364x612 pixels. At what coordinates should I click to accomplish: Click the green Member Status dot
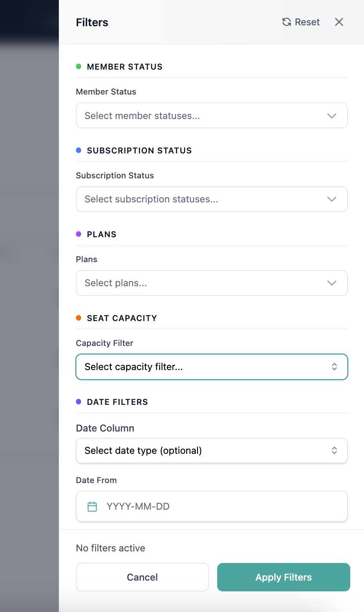point(79,67)
